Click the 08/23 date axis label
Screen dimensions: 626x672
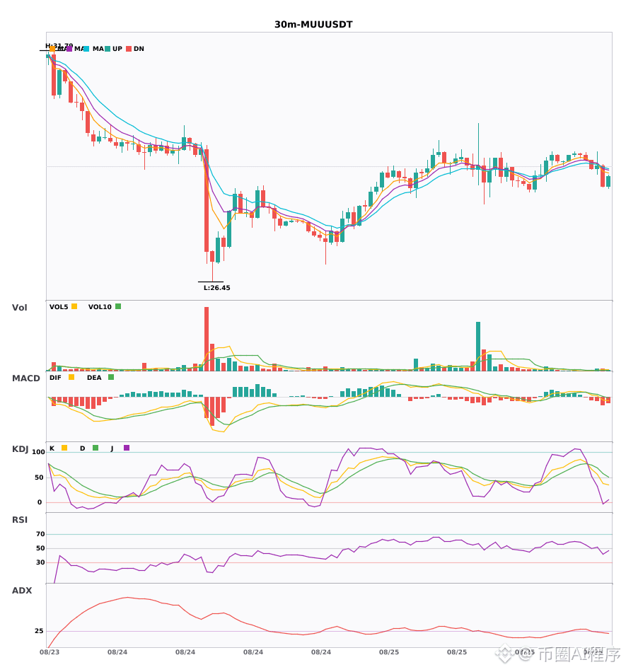[50, 652]
